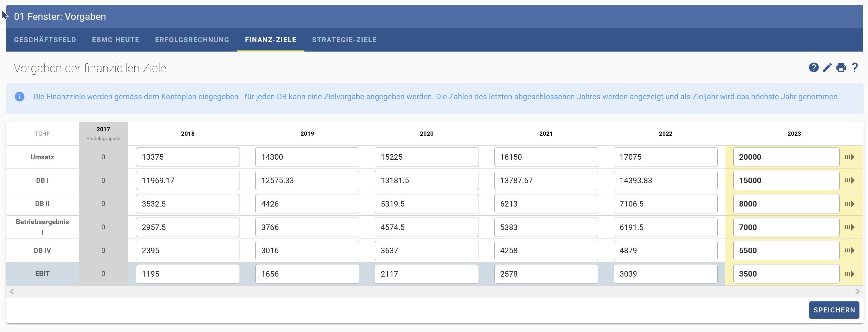Click the Umsatz 2019 field with 14300
This screenshot has width=868, height=332.
click(307, 157)
